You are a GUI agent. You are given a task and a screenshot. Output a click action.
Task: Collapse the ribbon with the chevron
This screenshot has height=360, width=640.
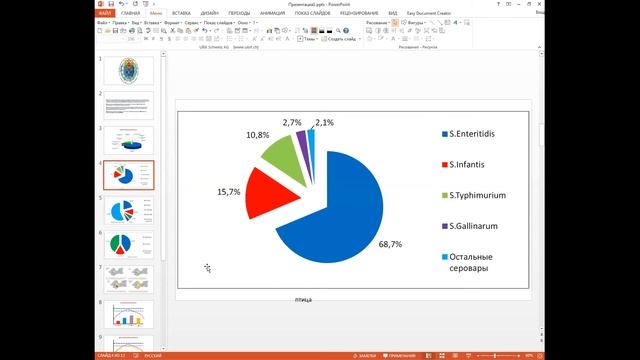click(x=539, y=47)
